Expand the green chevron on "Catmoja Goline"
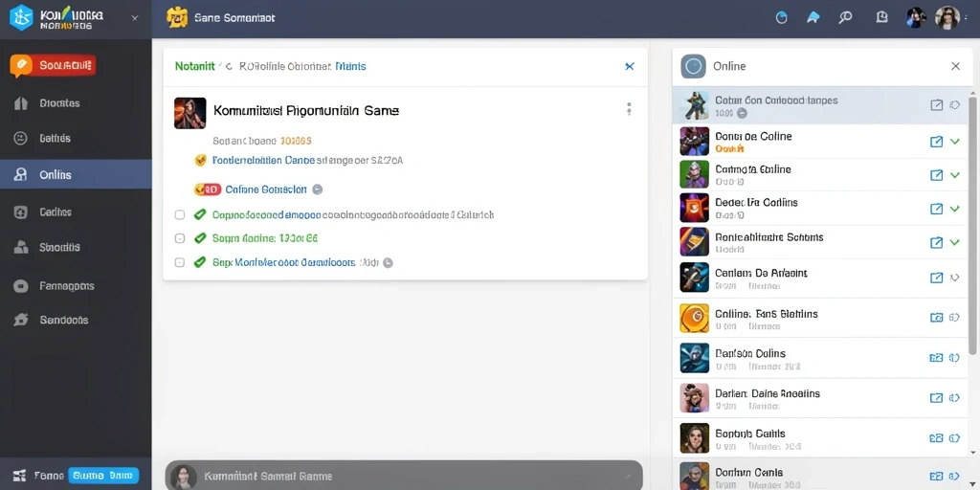 [954, 175]
